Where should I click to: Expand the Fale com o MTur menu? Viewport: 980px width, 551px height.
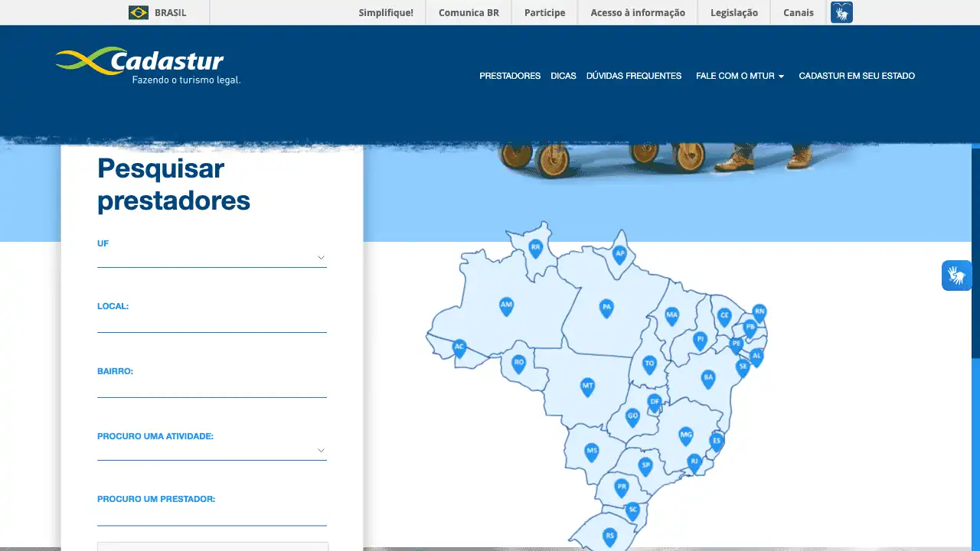click(740, 76)
